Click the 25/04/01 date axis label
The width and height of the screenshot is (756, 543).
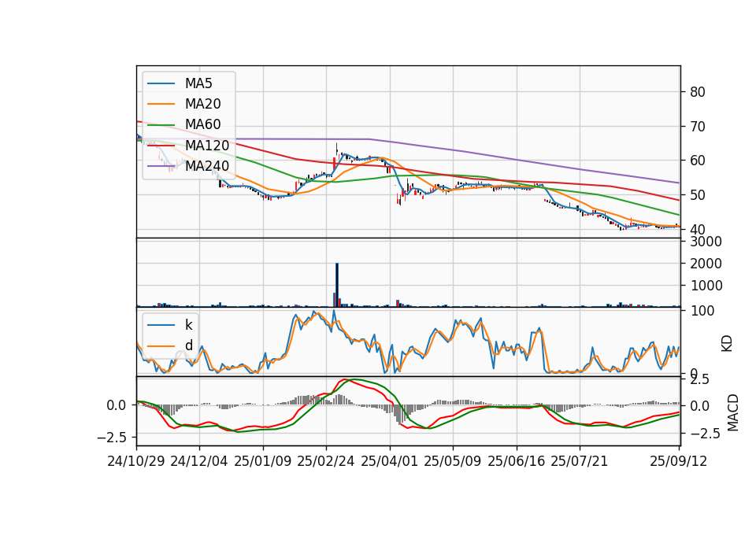(x=389, y=461)
